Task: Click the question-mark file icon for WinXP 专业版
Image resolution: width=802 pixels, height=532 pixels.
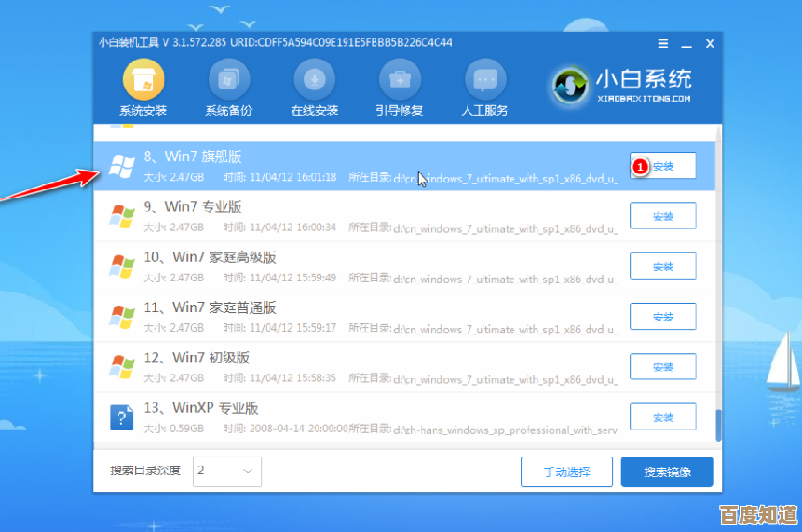Action: pos(122,416)
